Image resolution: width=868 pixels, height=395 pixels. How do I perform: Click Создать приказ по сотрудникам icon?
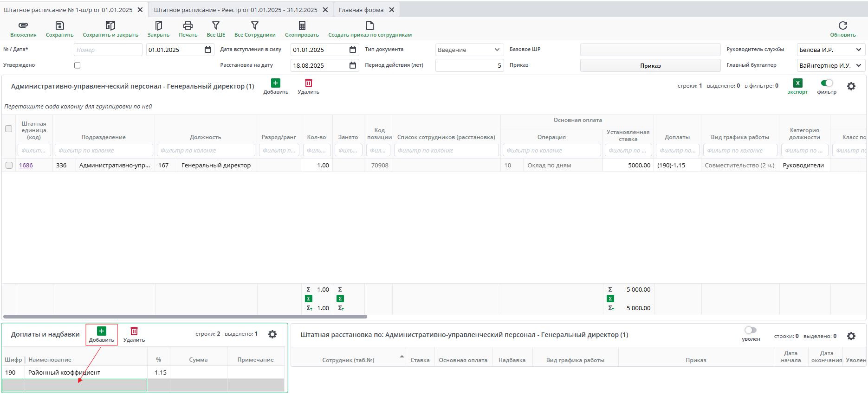coord(370,25)
